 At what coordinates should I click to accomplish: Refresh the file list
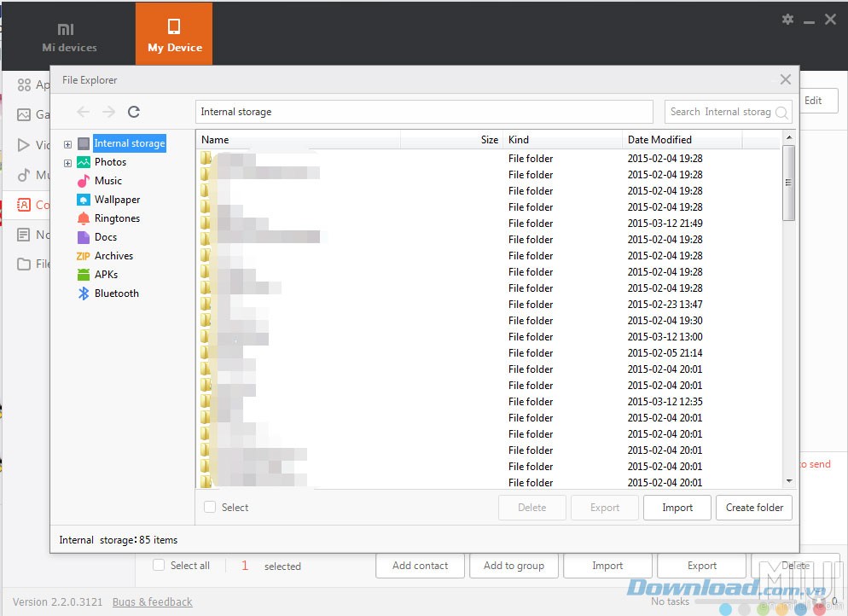[133, 111]
